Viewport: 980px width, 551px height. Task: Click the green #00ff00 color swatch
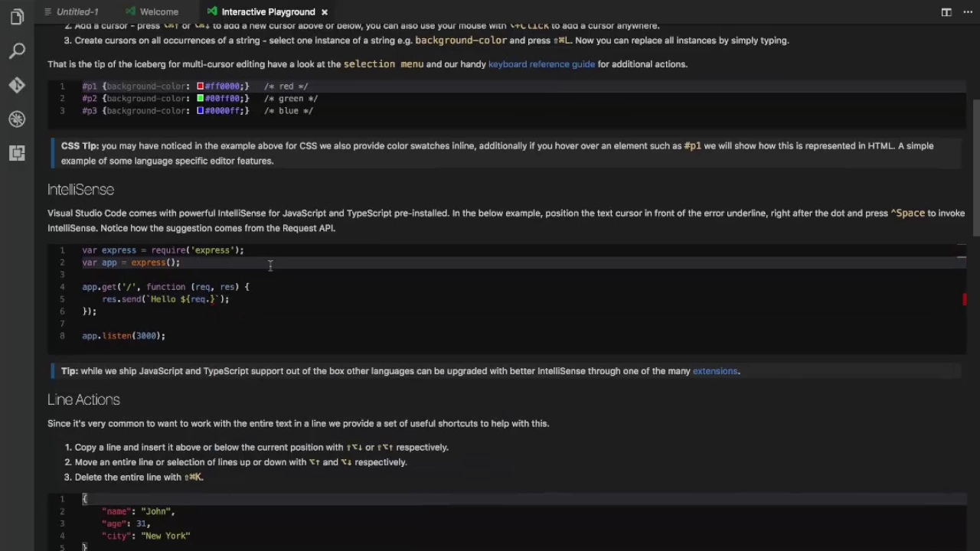tap(201, 99)
